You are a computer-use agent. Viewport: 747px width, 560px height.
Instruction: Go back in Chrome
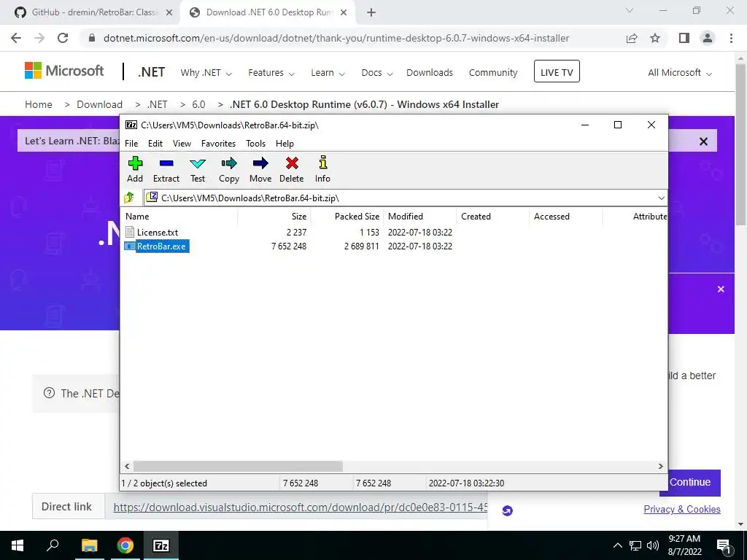(x=16, y=38)
